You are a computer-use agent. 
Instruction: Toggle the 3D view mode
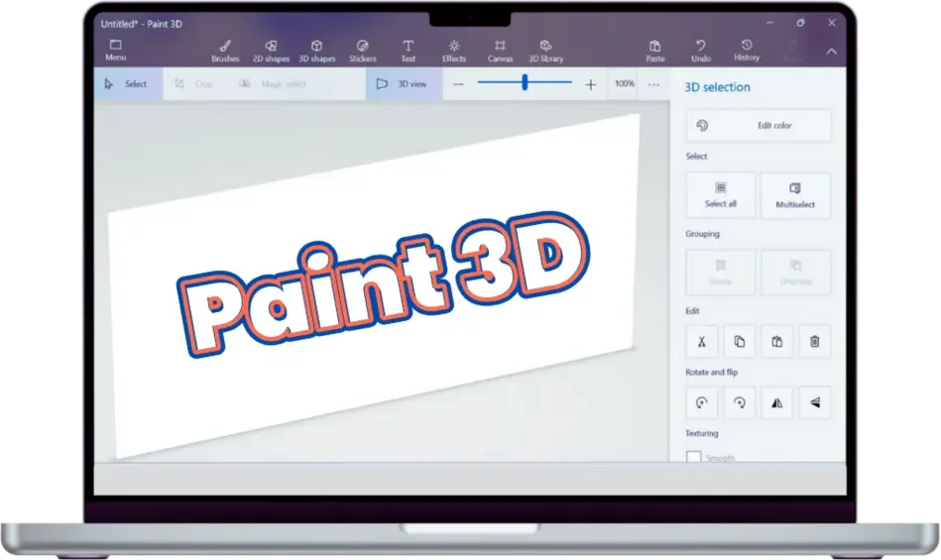tap(403, 84)
